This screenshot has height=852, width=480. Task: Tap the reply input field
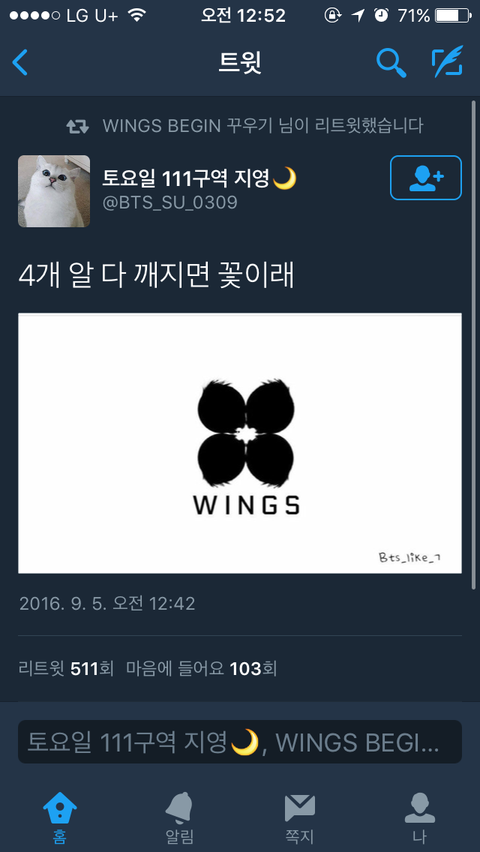(240, 742)
